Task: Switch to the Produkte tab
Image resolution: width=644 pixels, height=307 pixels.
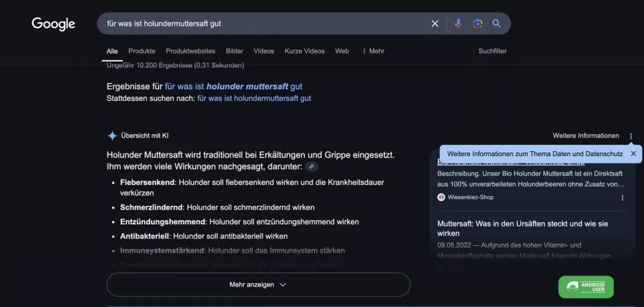Action: point(142,51)
